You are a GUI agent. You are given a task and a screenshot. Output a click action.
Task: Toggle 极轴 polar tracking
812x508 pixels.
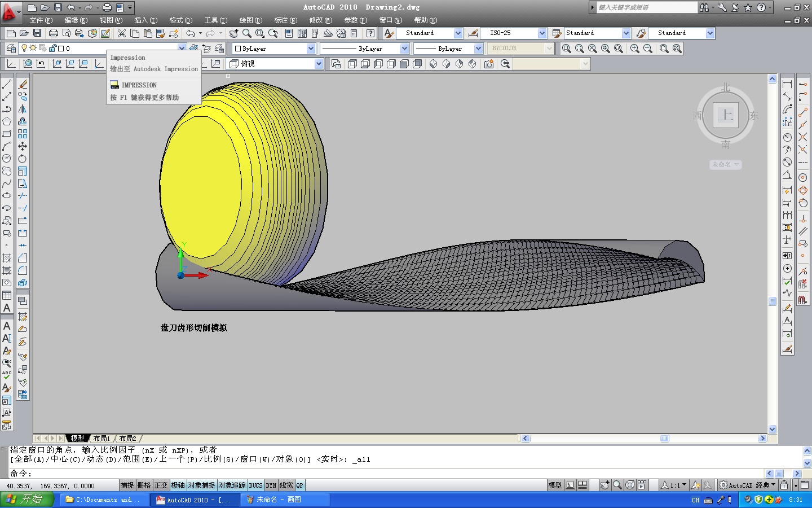[178, 485]
